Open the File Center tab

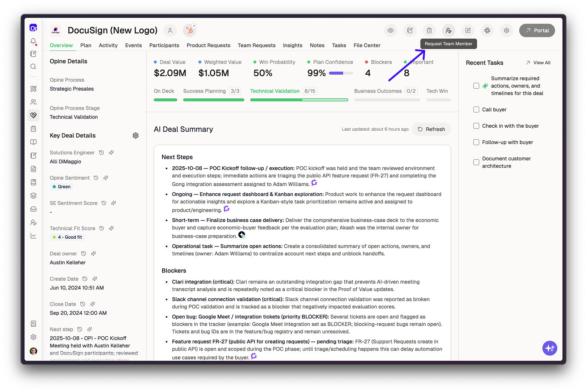point(367,45)
